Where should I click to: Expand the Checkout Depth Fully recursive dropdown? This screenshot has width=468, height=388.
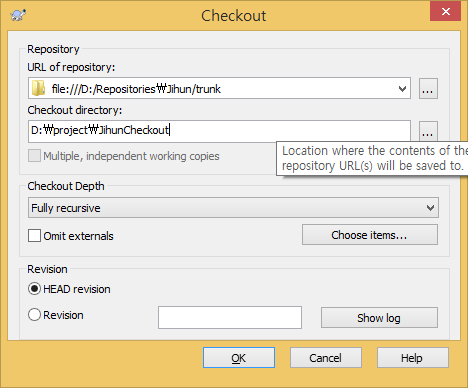[x=233, y=208]
